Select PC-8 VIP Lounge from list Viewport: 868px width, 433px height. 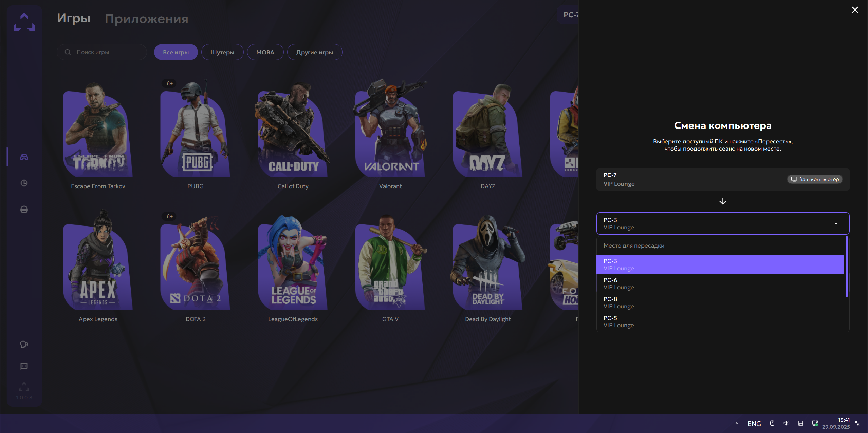[720, 302]
